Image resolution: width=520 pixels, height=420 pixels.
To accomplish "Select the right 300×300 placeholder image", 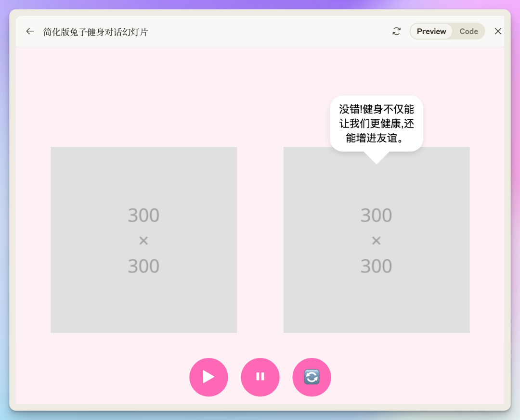I will coord(376,298).
